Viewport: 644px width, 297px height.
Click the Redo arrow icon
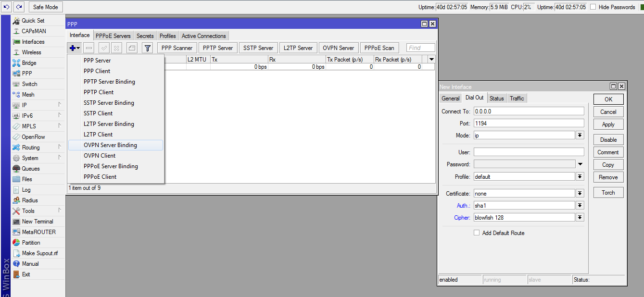[19, 7]
